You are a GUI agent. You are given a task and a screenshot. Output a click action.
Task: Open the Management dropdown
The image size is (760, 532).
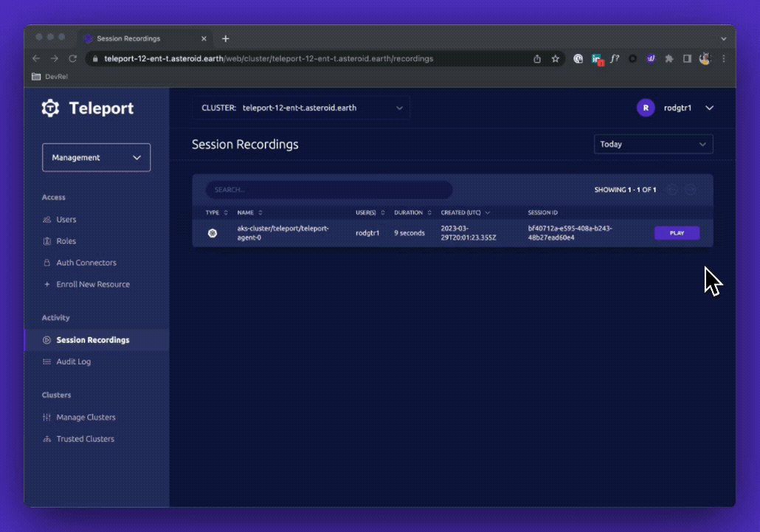[x=96, y=157]
